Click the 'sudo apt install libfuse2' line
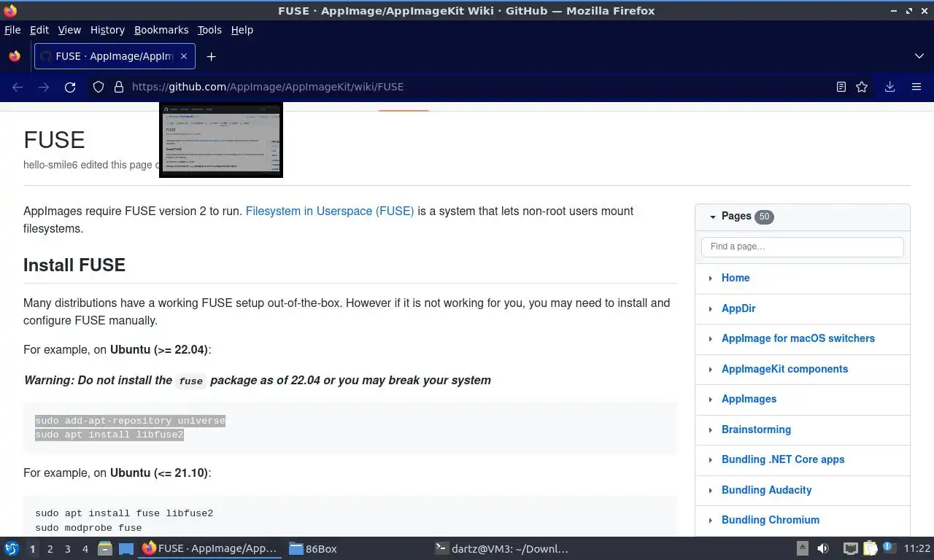This screenshot has height=560, width=934. (109, 435)
